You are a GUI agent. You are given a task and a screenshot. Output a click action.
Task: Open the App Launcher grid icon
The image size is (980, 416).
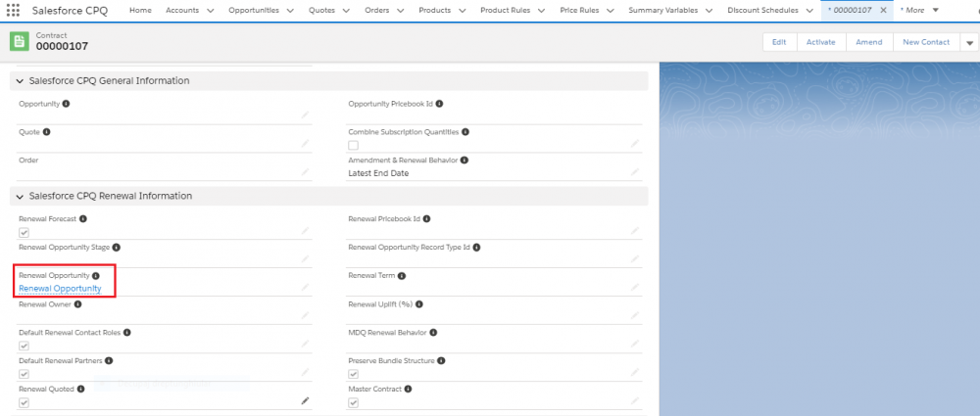click(x=13, y=11)
